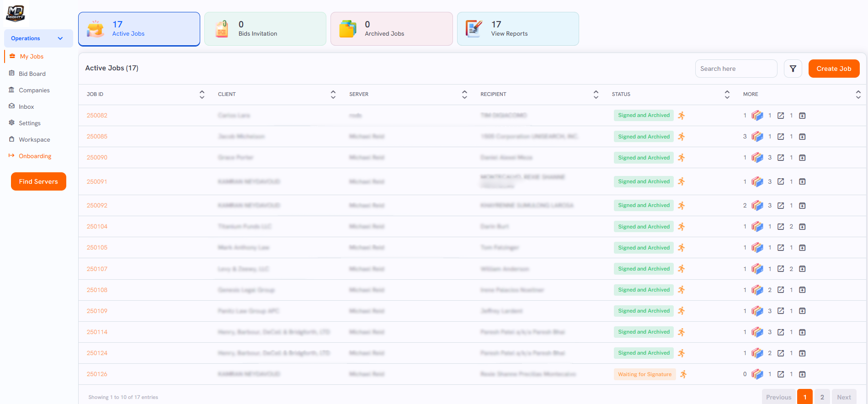Open Onboarding in the sidebar
The height and width of the screenshot is (404, 868).
tap(35, 156)
